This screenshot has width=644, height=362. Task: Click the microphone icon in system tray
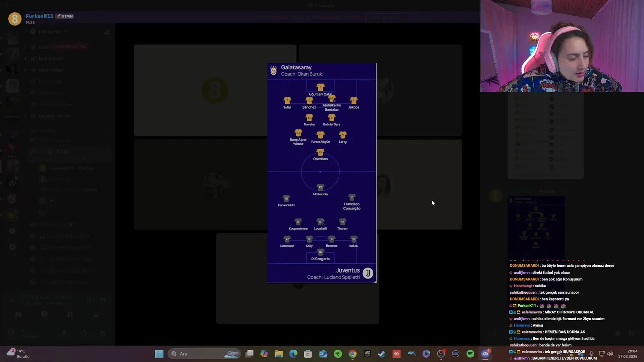tap(591, 354)
